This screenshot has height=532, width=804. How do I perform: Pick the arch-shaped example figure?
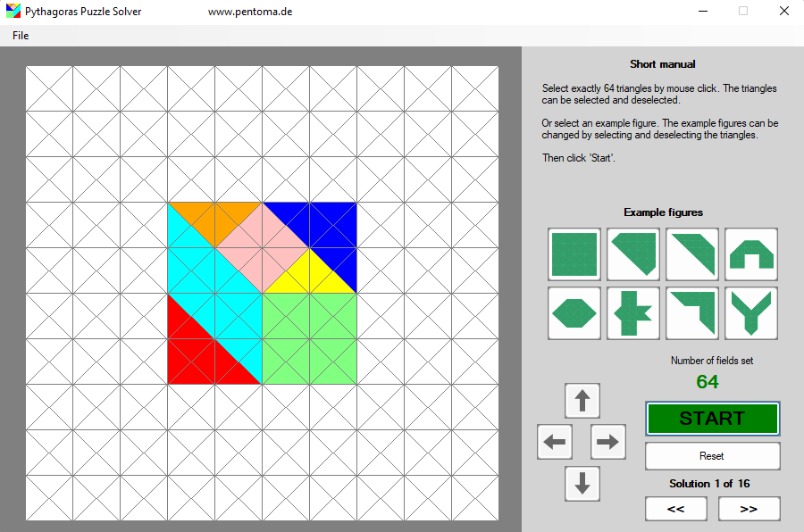750,254
